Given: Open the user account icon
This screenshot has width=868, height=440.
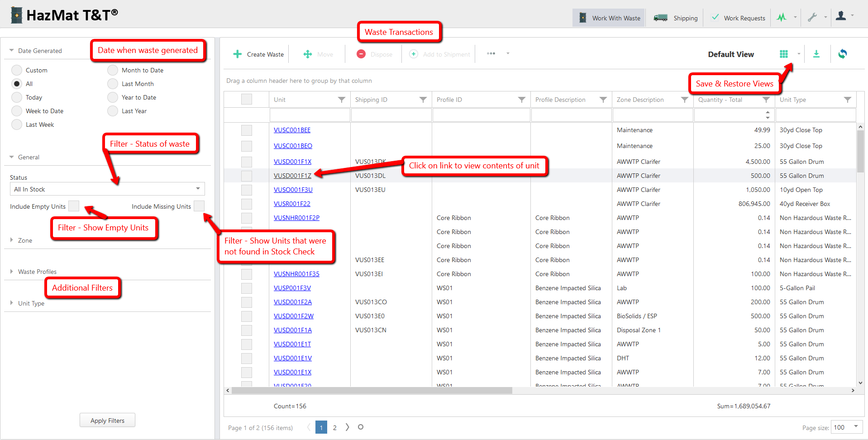Looking at the screenshot, I should click(841, 16).
